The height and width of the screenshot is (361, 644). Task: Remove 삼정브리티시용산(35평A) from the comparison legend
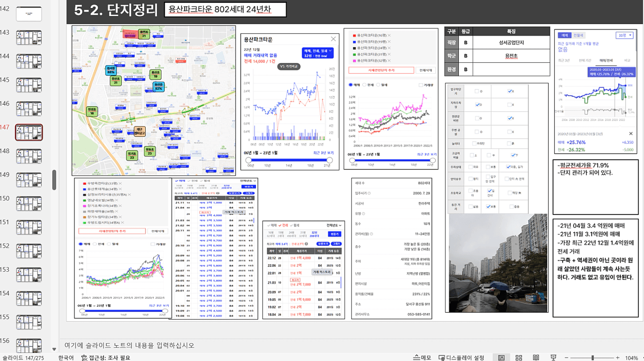[x=129, y=194]
